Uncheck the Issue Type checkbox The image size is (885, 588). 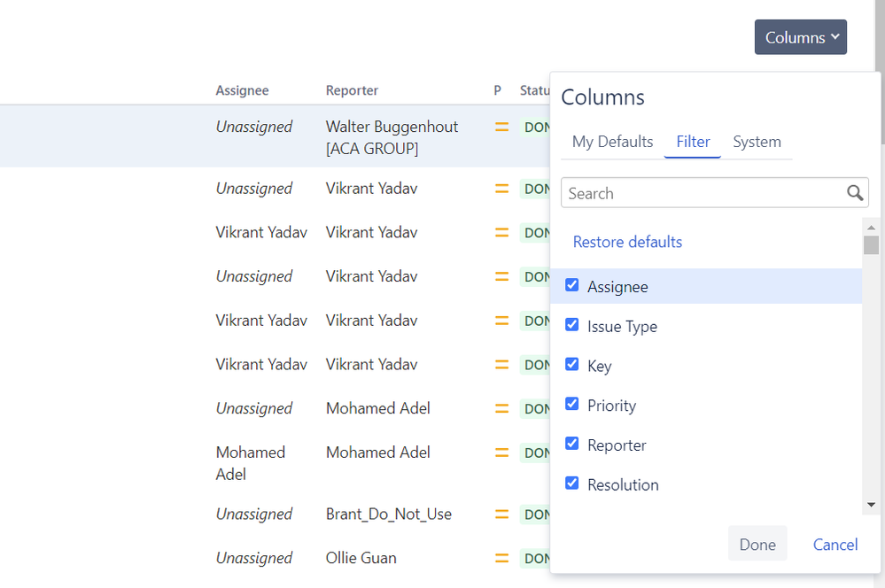pyautogui.click(x=572, y=325)
